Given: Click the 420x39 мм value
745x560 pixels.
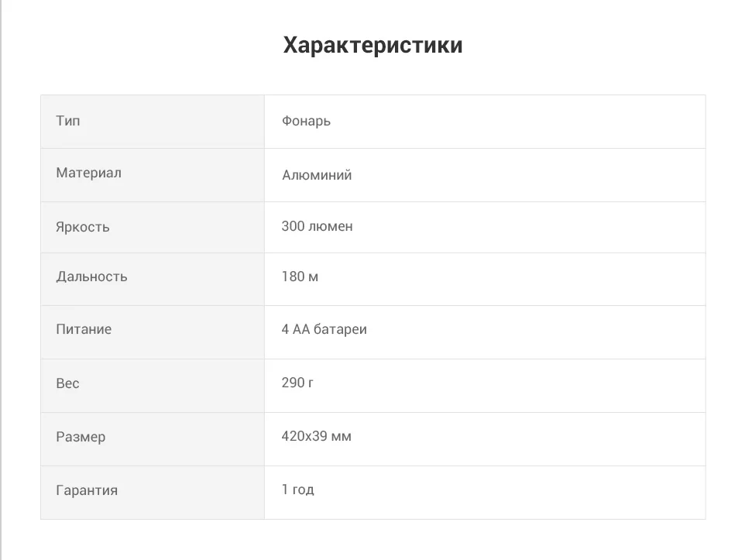Looking at the screenshot, I should (317, 436).
